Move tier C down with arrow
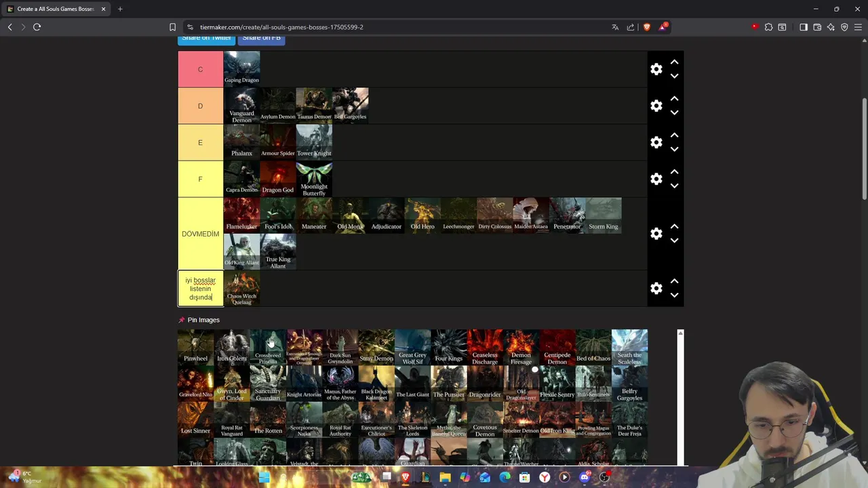 (674, 76)
